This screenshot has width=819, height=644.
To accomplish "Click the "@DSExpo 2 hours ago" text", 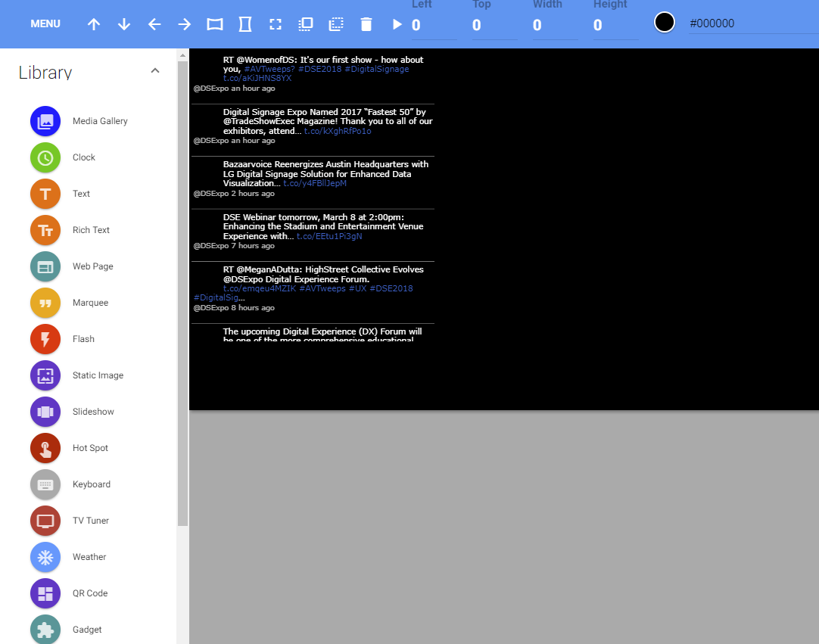I will [x=234, y=194].
